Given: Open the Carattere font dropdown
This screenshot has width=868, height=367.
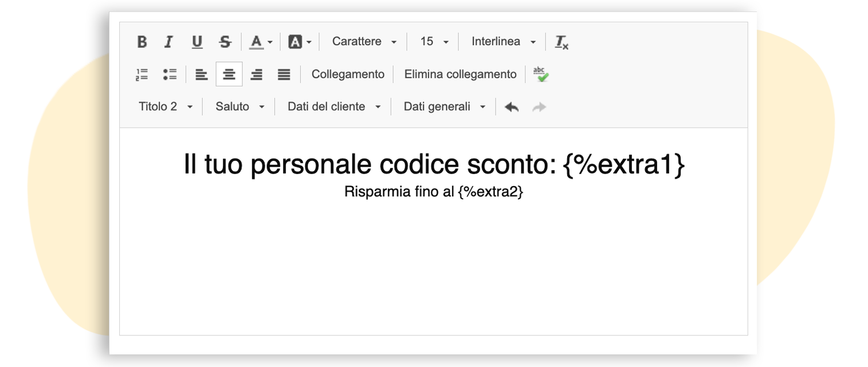Looking at the screenshot, I should 364,42.
